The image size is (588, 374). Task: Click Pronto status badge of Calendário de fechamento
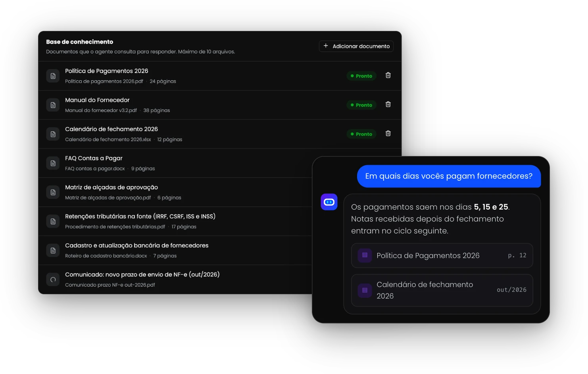(361, 134)
